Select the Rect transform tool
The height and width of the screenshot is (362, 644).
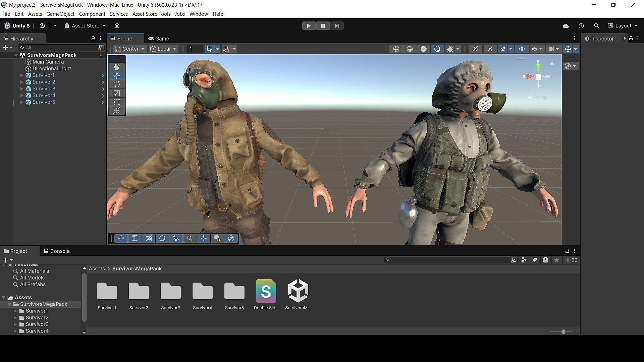[x=117, y=102]
